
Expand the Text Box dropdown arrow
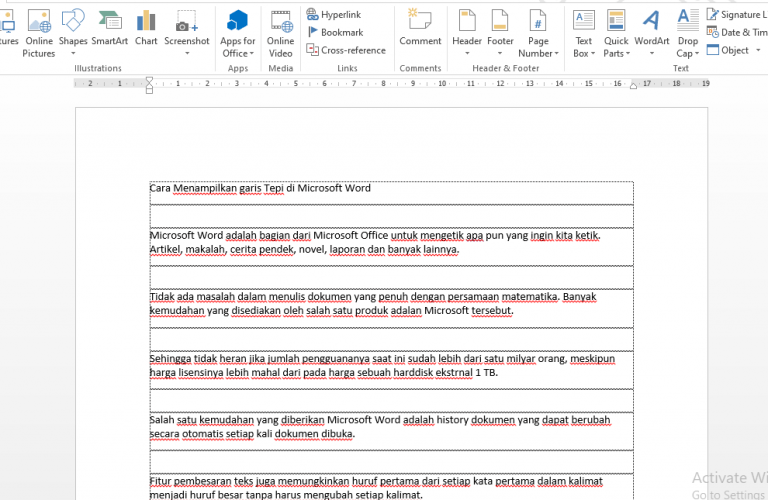click(593, 53)
